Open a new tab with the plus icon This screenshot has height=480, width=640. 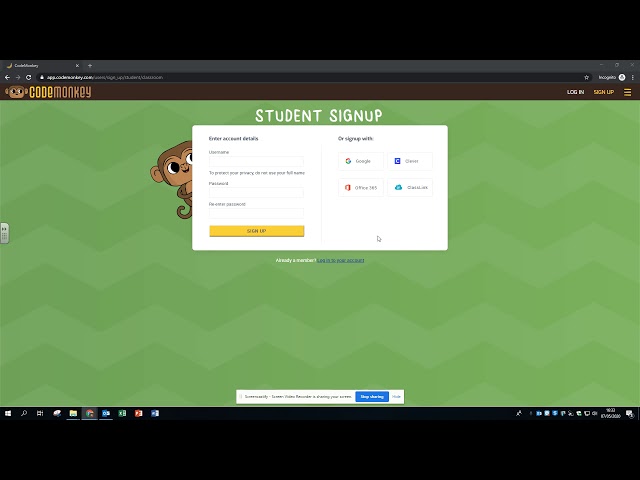tap(90, 65)
